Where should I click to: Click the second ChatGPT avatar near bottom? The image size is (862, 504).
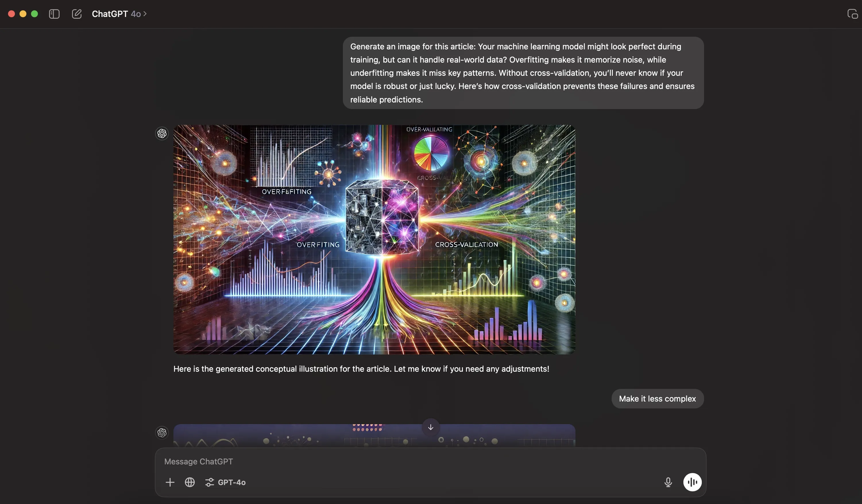[x=162, y=433]
